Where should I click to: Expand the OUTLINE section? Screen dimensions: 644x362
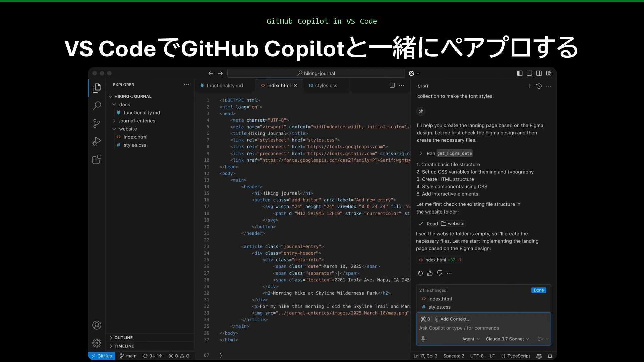pos(123,338)
